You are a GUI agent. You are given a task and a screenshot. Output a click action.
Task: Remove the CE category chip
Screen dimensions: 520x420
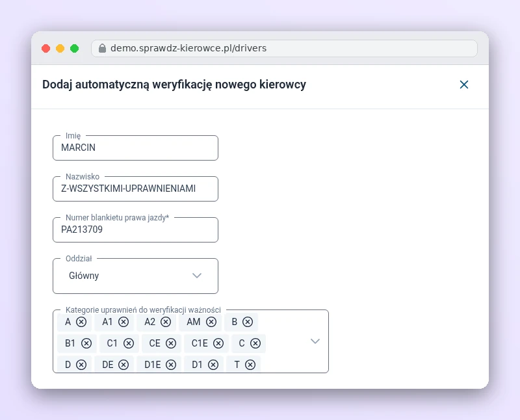pos(171,343)
